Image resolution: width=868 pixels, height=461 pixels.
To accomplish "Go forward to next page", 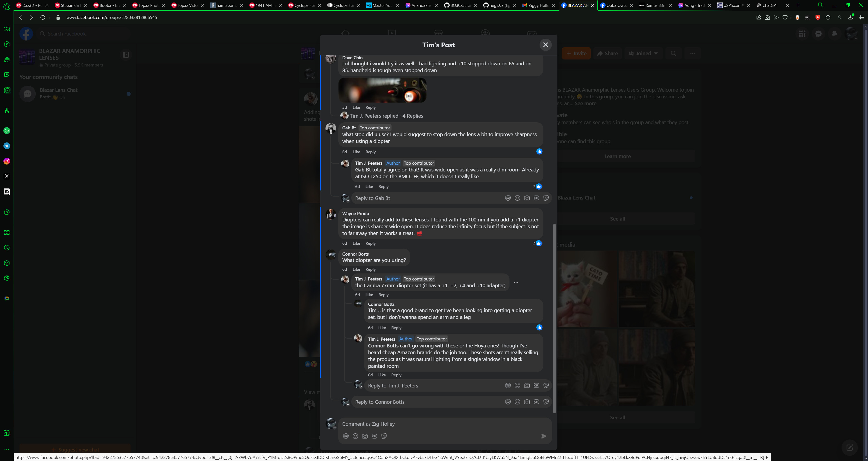I will [31, 17].
